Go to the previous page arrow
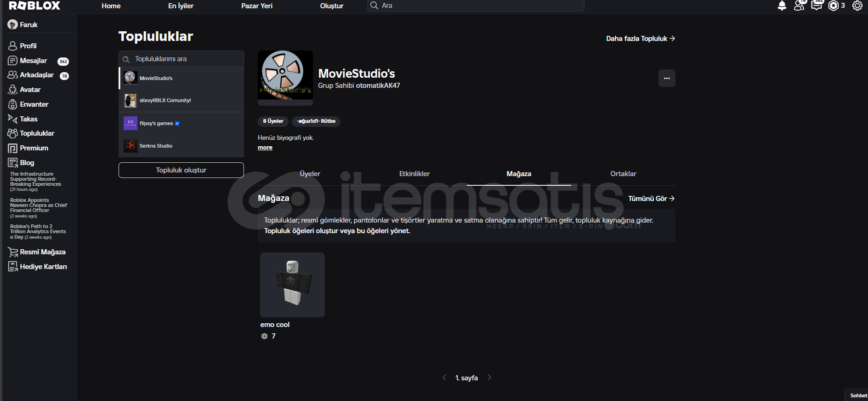Viewport: 868px width, 401px height. (x=444, y=378)
